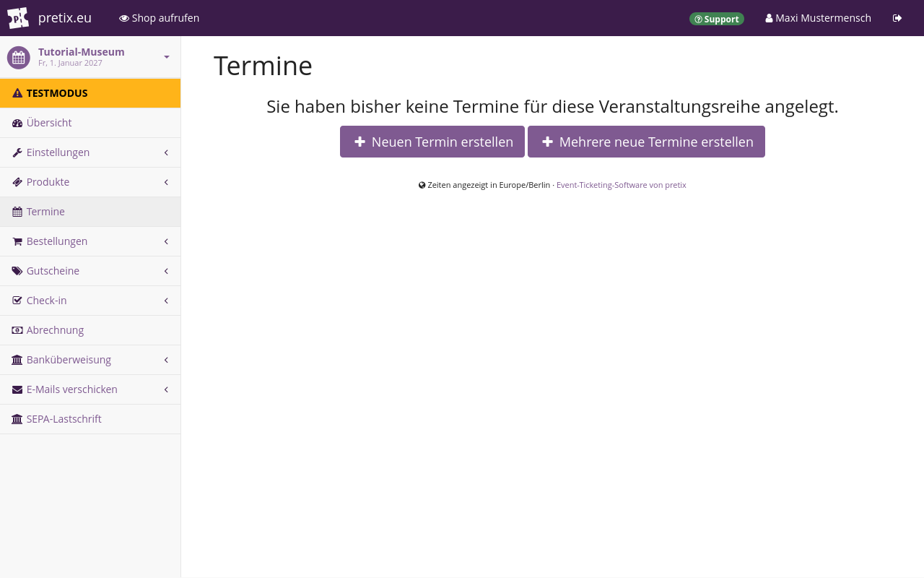Open the Übersicht menu entry

(90, 123)
